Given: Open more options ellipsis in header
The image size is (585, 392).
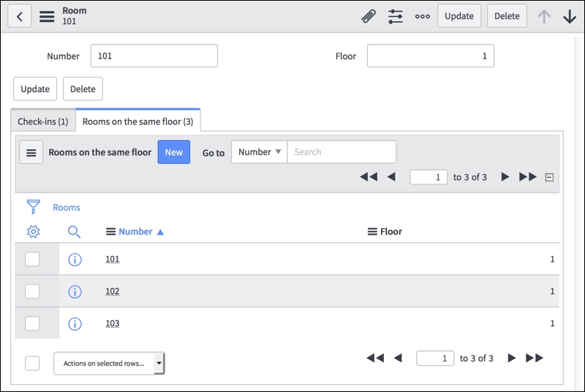Looking at the screenshot, I should pyautogui.click(x=423, y=16).
